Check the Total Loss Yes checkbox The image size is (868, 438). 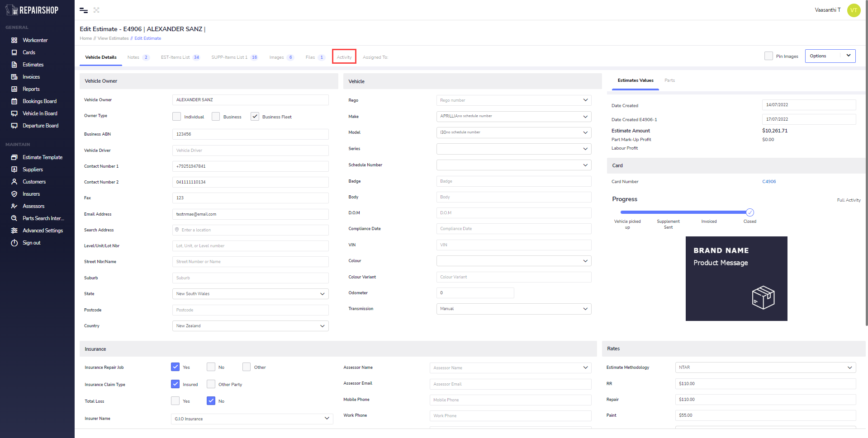point(175,401)
